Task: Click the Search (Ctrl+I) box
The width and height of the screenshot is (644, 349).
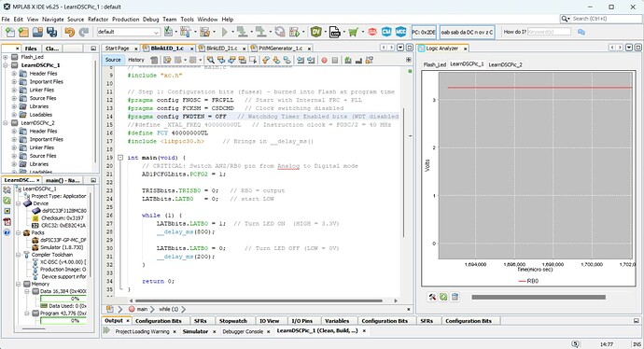Action: [x=601, y=19]
